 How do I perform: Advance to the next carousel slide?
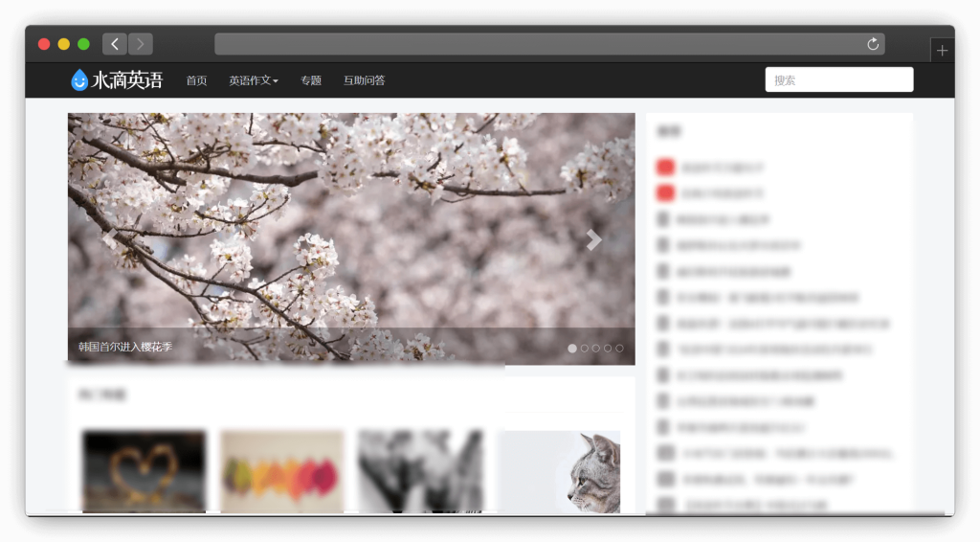[x=593, y=239]
